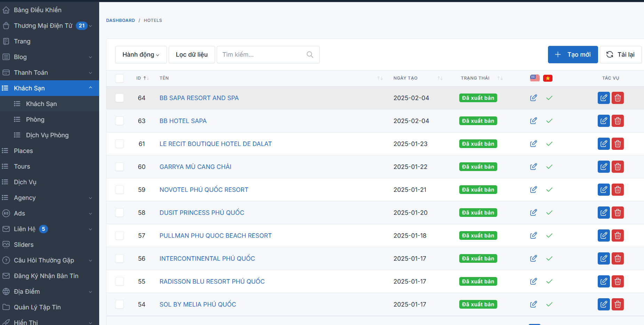Viewport: 644px width, 325px height.
Task: Click the Tải lại reload button
Action: click(621, 55)
